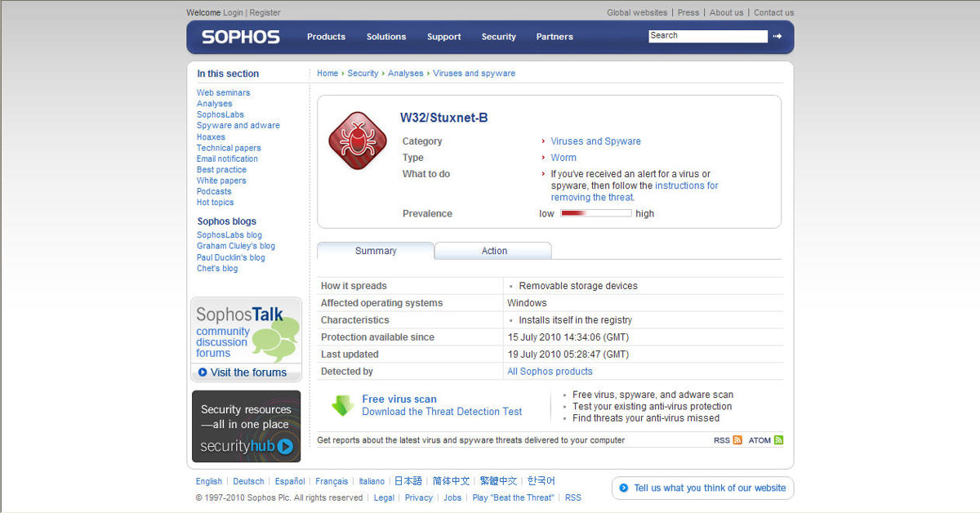Click the orange RSS feed icon
This screenshot has width=980, height=513.
pos(737,440)
